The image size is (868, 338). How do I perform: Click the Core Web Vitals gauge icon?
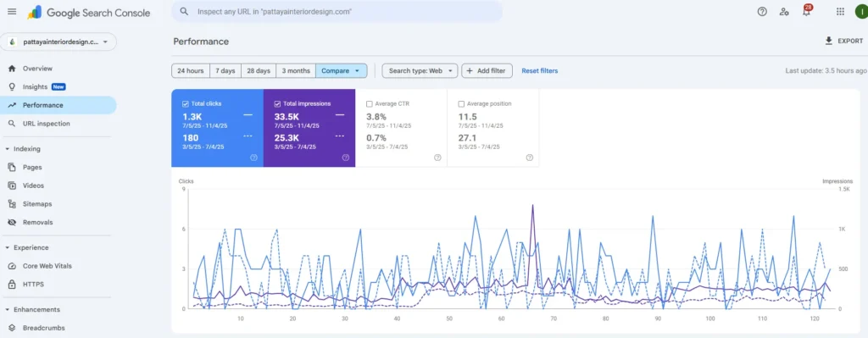point(12,266)
